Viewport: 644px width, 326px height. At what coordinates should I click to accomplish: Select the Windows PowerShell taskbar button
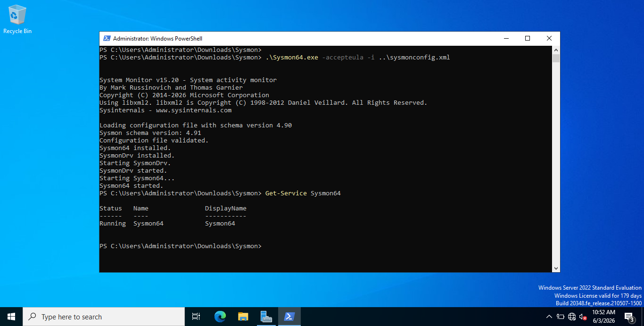(x=289, y=317)
